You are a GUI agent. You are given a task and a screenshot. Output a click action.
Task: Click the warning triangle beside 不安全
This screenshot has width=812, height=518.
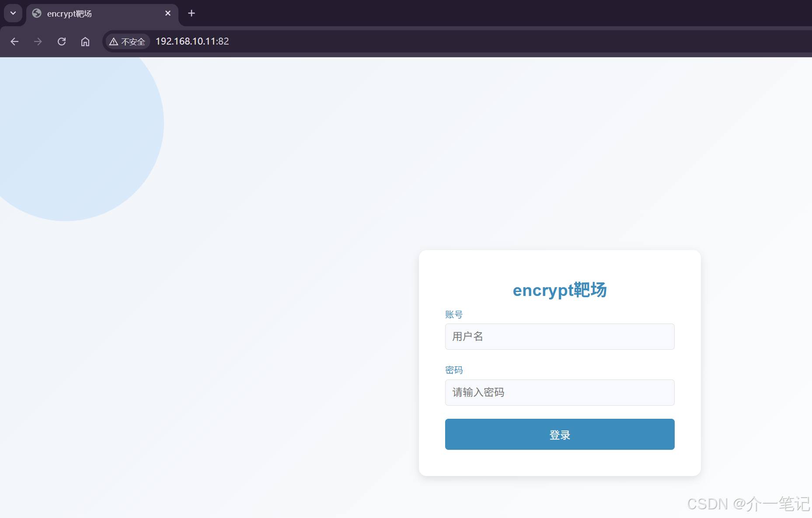114,41
